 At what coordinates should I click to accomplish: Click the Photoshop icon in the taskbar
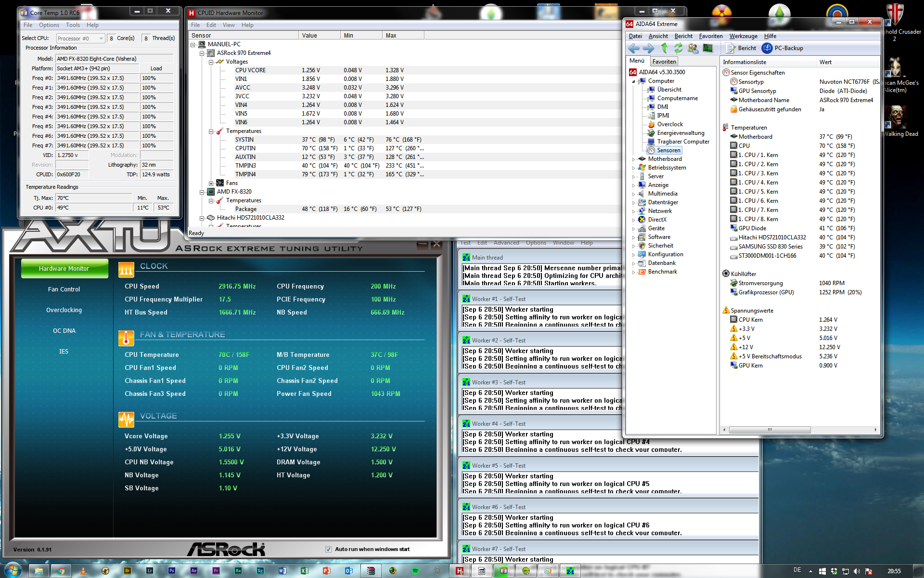coord(172,571)
